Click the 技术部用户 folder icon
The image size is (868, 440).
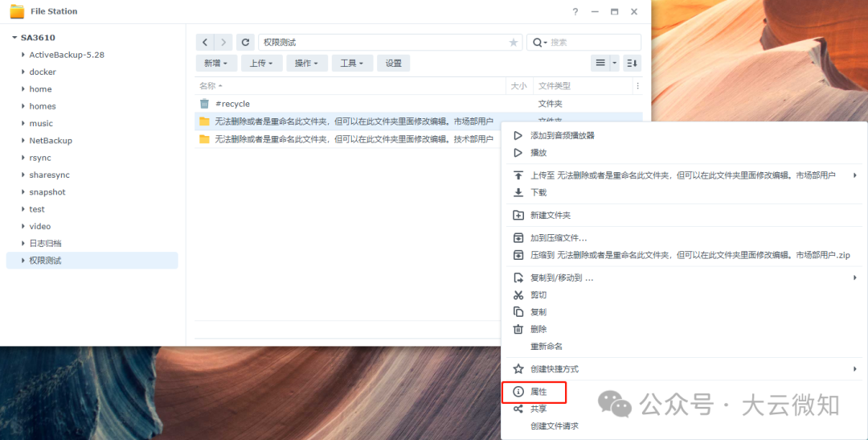204,138
